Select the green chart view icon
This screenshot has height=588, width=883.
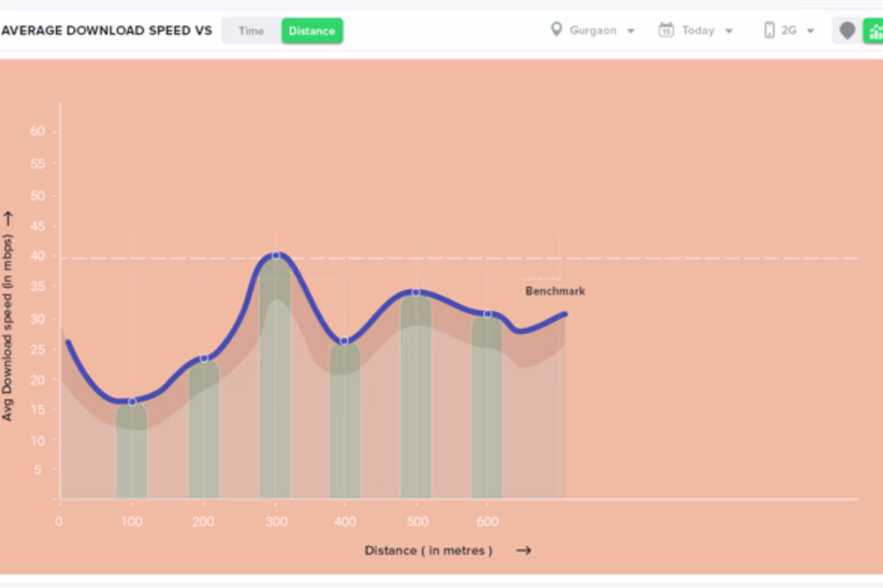tap(873, 31)
